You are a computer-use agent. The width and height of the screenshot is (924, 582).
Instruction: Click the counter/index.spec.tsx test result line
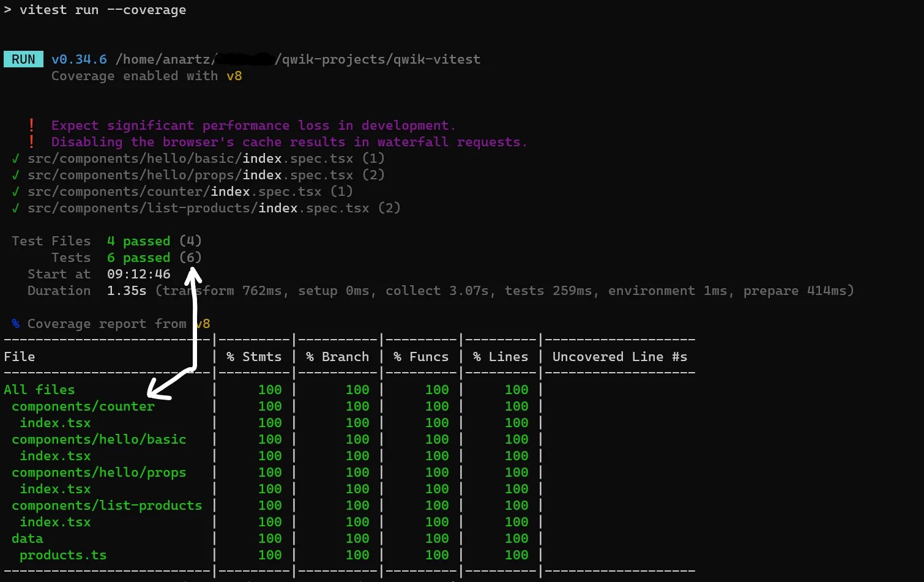182,192
